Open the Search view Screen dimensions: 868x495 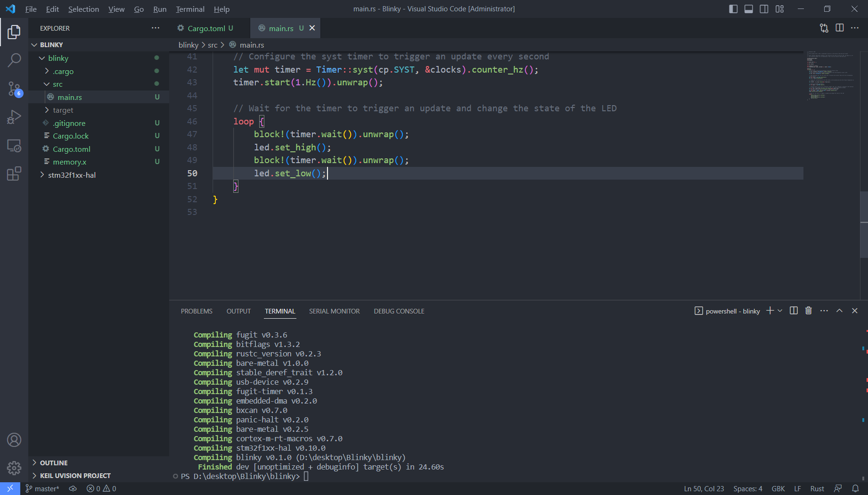(x=14, y=60)
